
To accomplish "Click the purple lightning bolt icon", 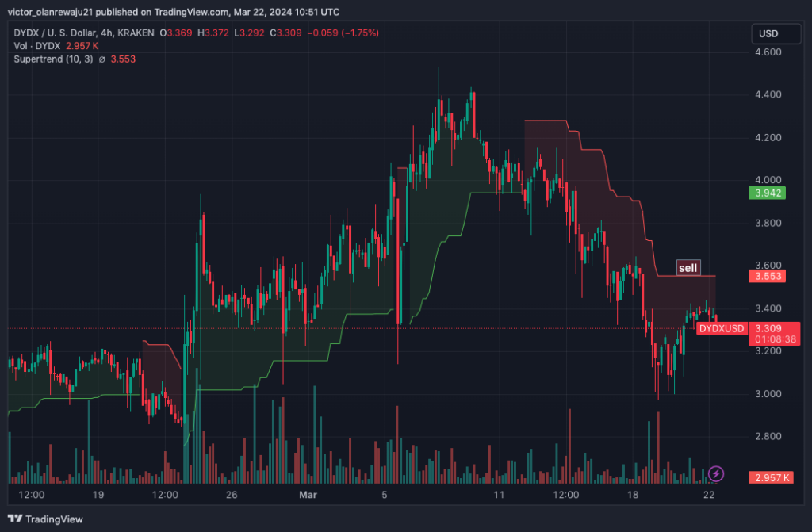I will coord(716,473).
